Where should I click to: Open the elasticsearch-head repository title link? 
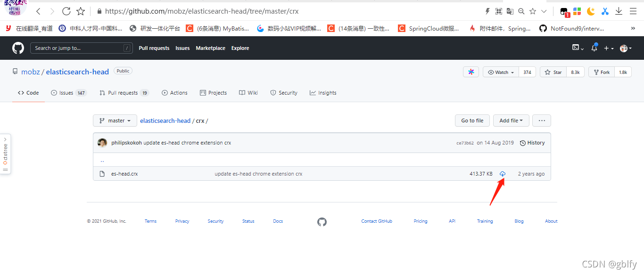[x=77, y=72]
